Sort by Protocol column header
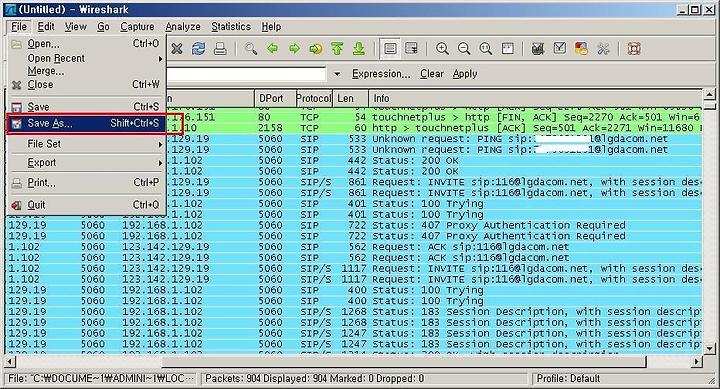This screenshot has width=720, height=389. 314,98
